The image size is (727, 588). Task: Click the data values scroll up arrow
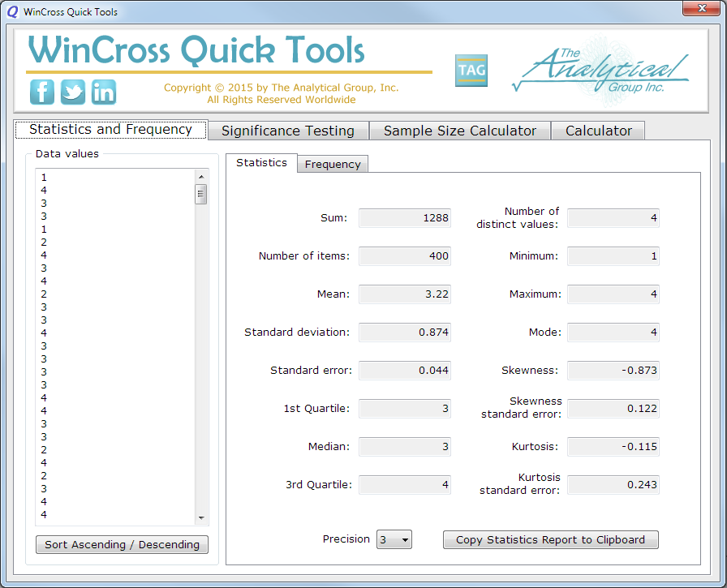click(201, 177)
